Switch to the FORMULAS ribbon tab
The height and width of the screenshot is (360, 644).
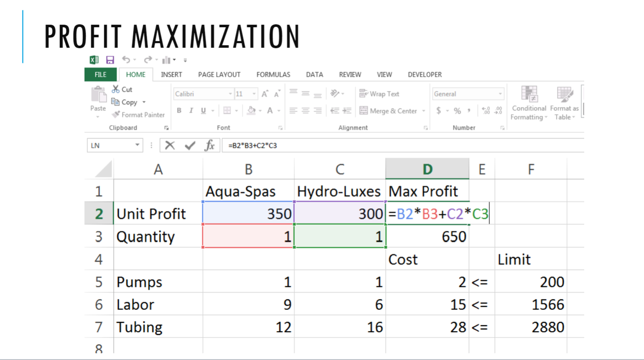pyautogui.click(x=273, y=74)
